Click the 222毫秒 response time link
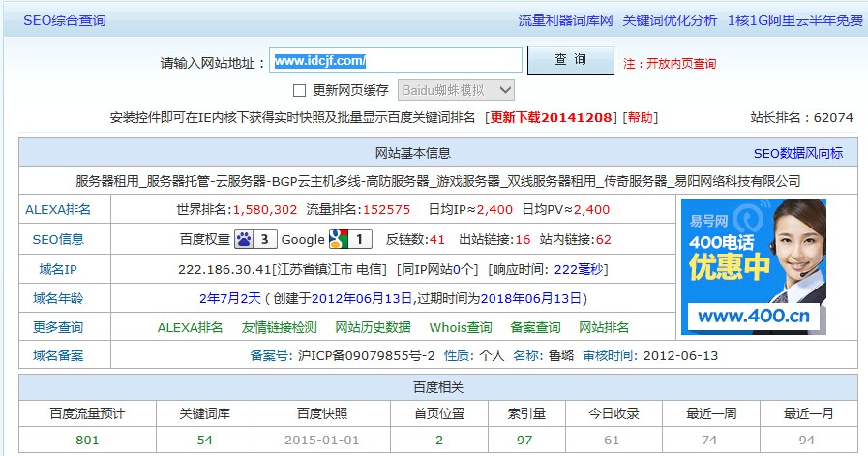868x456 pixels. [579, 269]
